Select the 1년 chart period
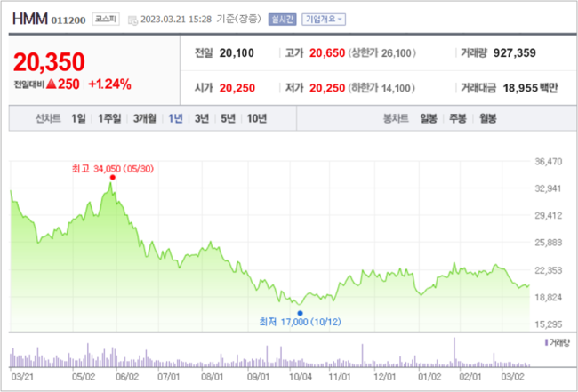 (175, 118)
